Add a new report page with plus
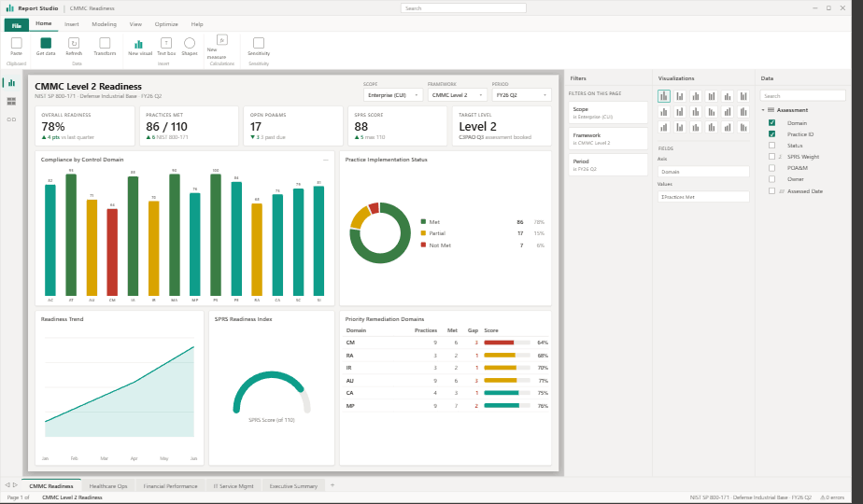Screen dimensions: 863x504 tap(332, 485)
